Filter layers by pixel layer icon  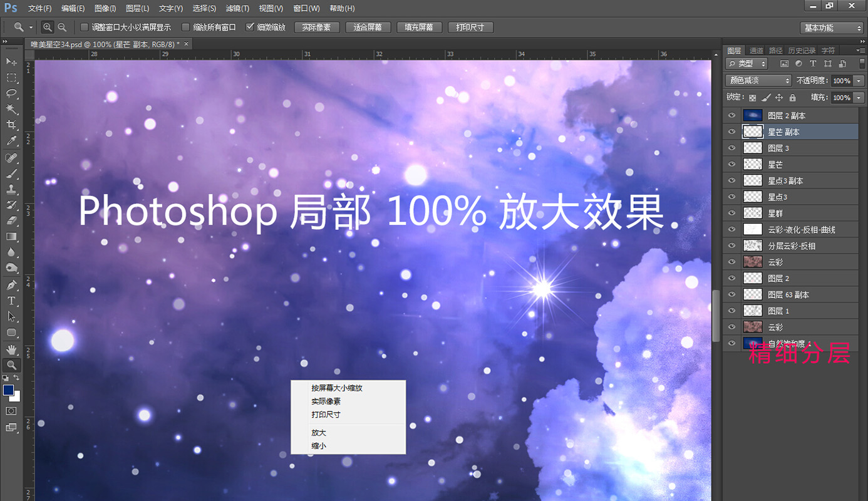tap(784, 64)
